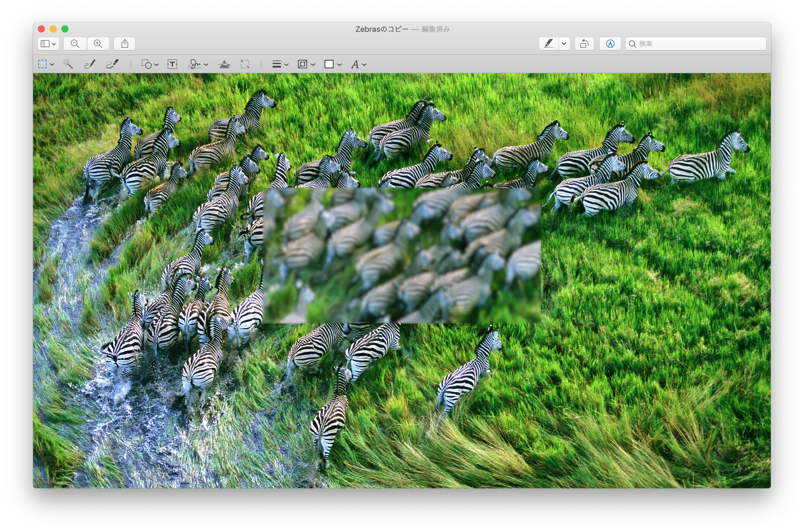Make the Preview window full screen
Viewport: 804px width, 532px height.
pyautogui.click(x=65, y=29)
